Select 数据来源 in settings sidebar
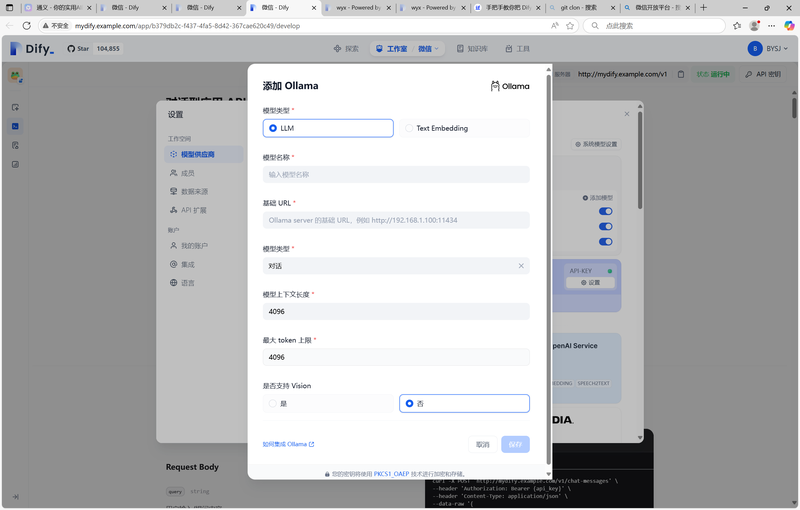This screenshot has width=800, height=510. tap(204, 191)
